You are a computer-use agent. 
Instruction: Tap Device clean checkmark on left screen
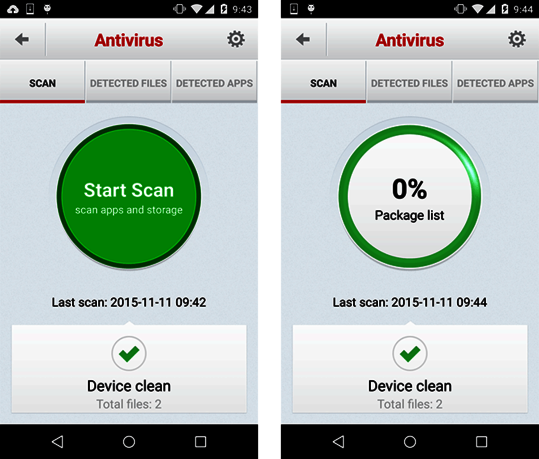[129, 353]
